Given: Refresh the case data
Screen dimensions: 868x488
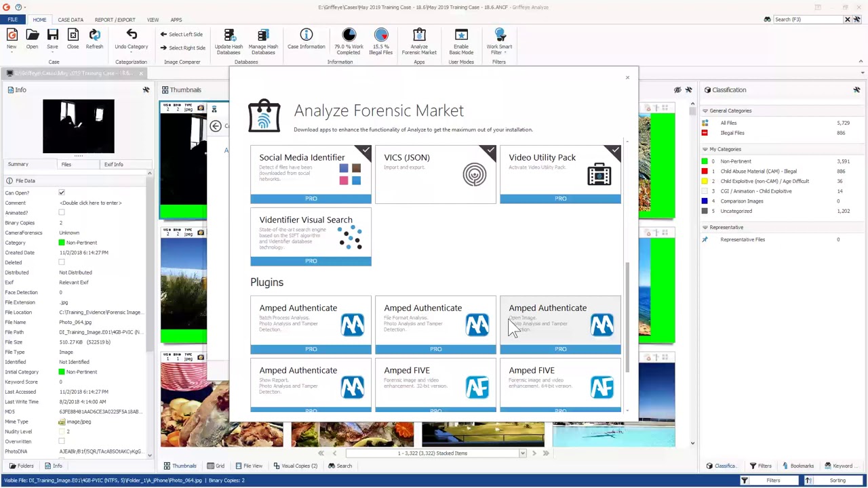Looking at the screenshot, I should click(x=94, y=39).
